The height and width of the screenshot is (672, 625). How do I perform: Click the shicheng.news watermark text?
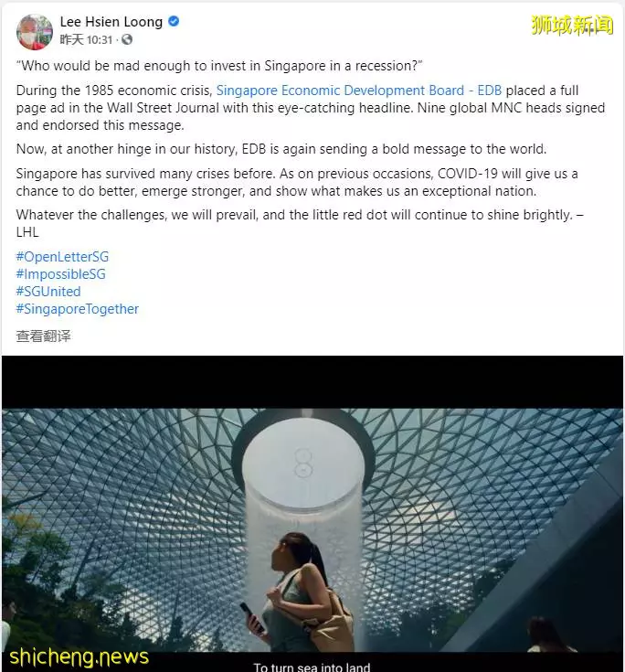pyautogui.click(x=79, y=657)
